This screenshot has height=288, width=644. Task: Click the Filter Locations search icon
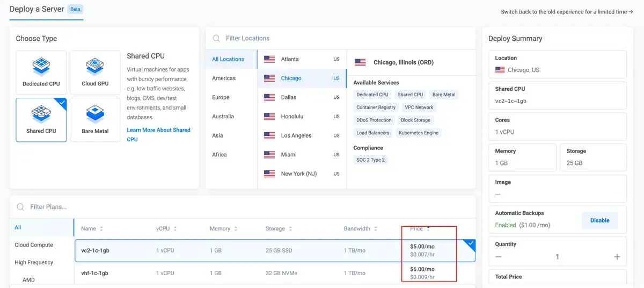coord(216,38)
